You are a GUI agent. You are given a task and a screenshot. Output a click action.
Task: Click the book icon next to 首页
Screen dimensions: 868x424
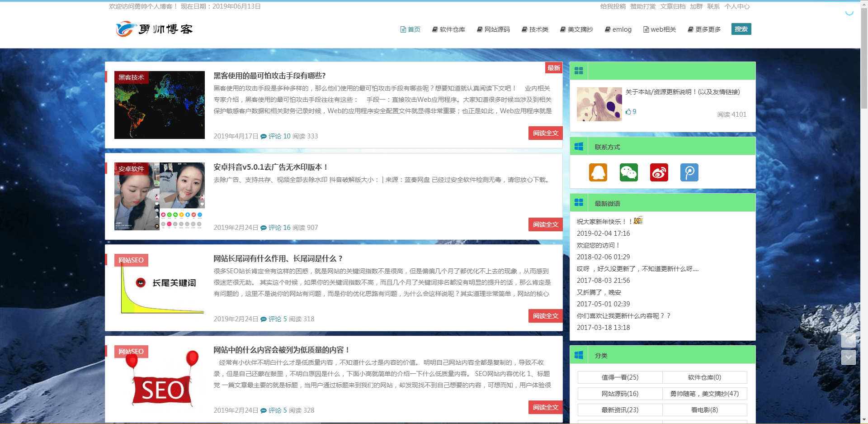(402, 29)
